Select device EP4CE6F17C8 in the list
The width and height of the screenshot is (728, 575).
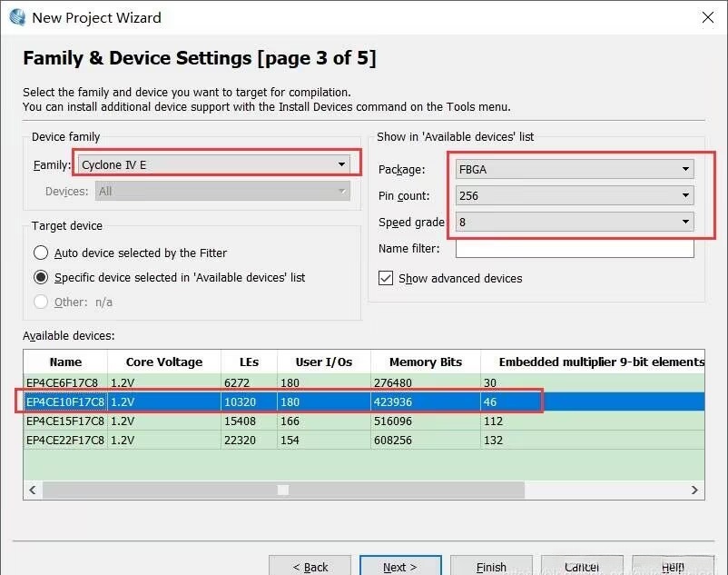(x=63, y=382)
